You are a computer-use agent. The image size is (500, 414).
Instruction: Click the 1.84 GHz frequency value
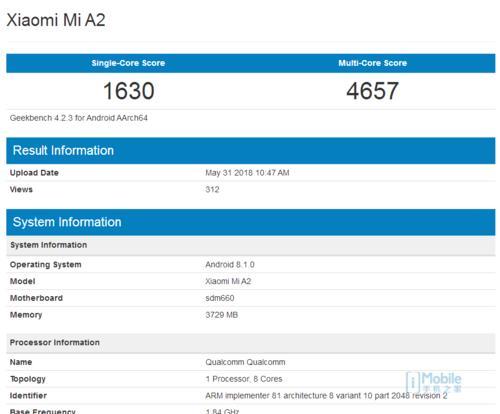(222, 411)
